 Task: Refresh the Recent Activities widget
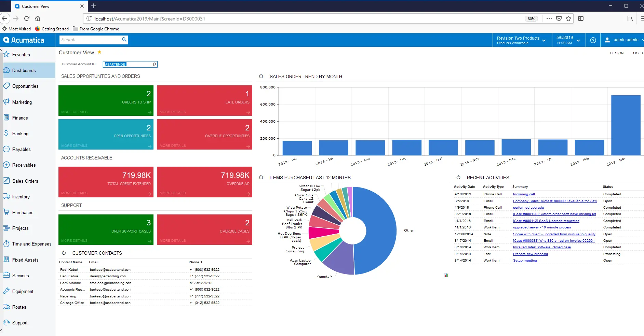click(x=458, y=178)
